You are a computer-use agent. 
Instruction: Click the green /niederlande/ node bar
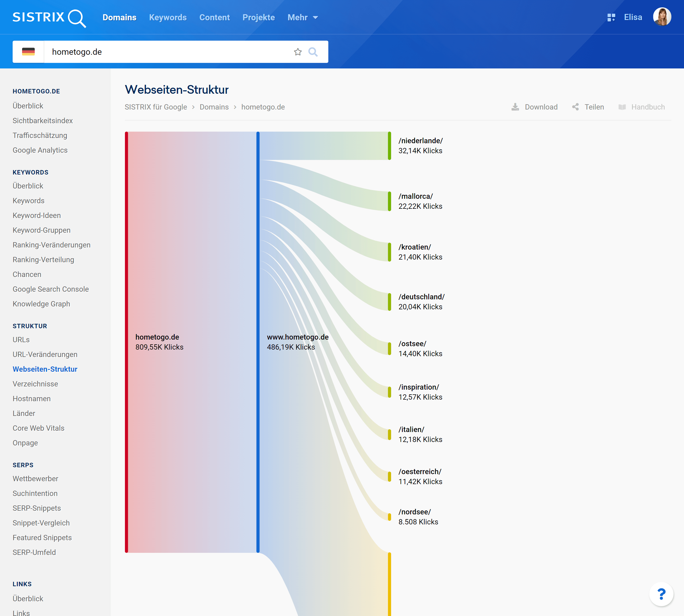pyautogui.click(x=389, y=146)
